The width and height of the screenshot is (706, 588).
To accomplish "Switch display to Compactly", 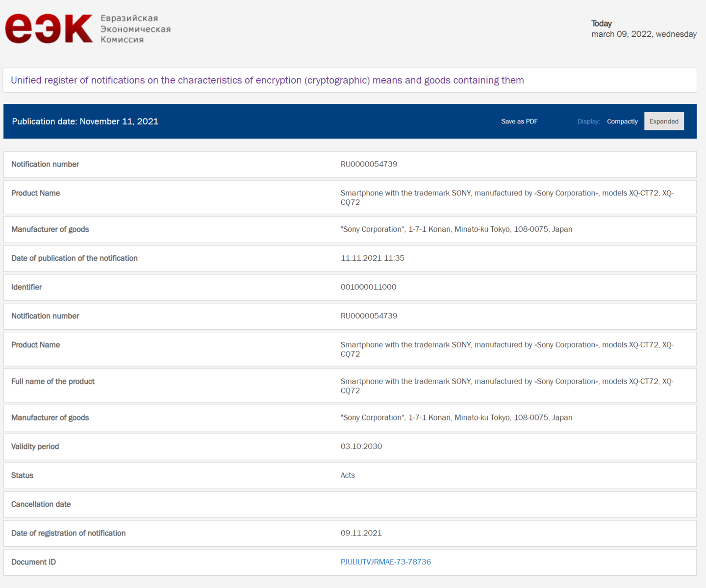I will click(x=622, y=122).
